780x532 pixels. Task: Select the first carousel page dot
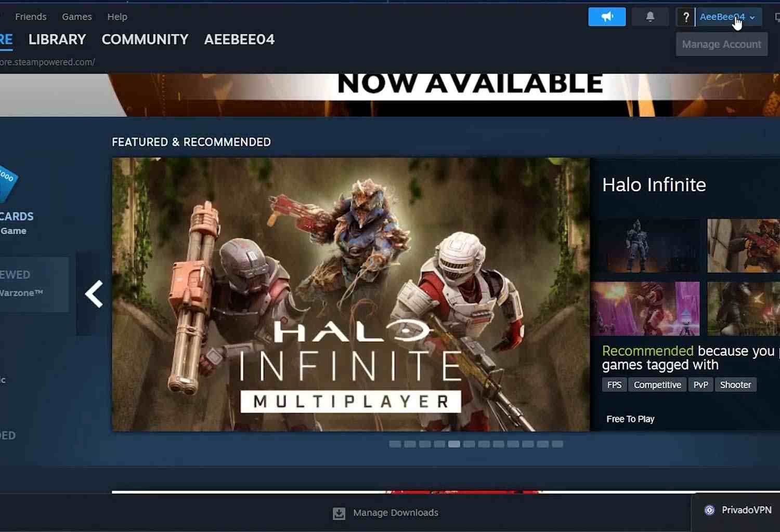tap(395, 444)
